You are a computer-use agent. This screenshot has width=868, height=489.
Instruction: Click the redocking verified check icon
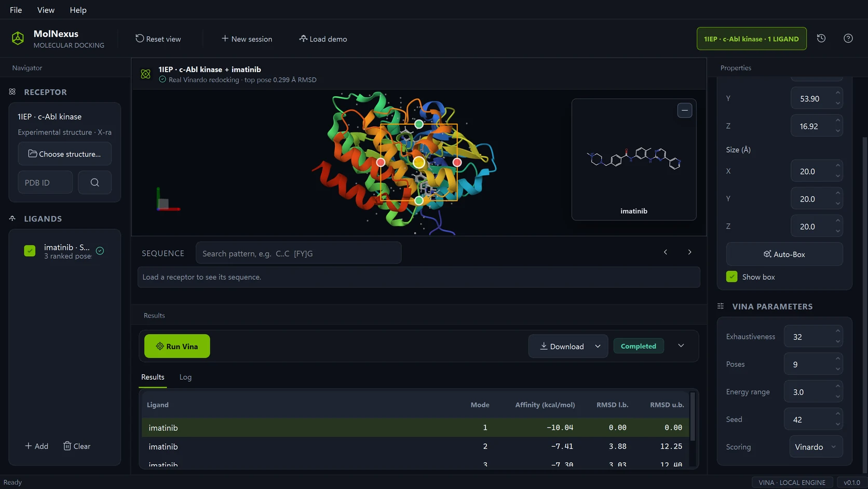pyautogui.click(x=162, y=80)
